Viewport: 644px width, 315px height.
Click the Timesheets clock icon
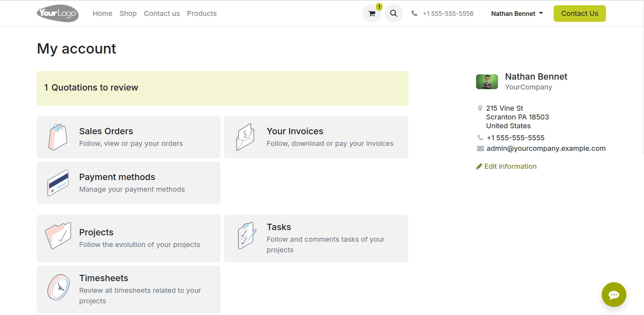pos(59,287)
